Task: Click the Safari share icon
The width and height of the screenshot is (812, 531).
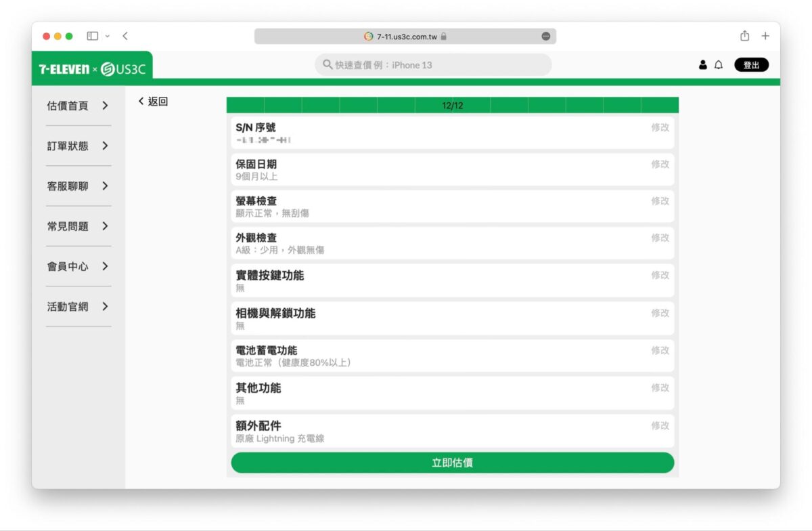Action: [744, 36]
